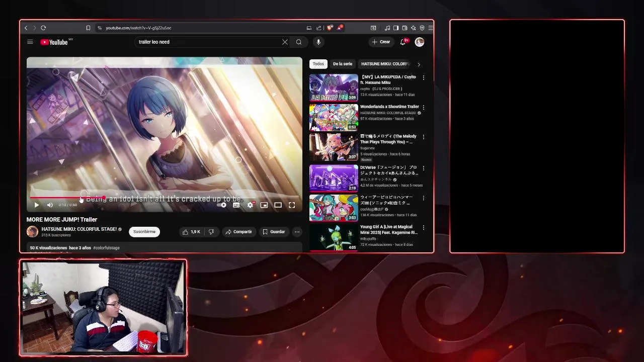Open Wonderlands x Showtime Trailer title
The image size is (644, 362).
click(389, 107)
